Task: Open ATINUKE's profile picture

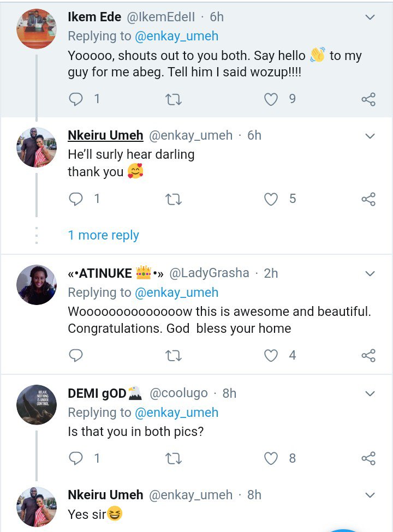Action: (x=37, y=284)
